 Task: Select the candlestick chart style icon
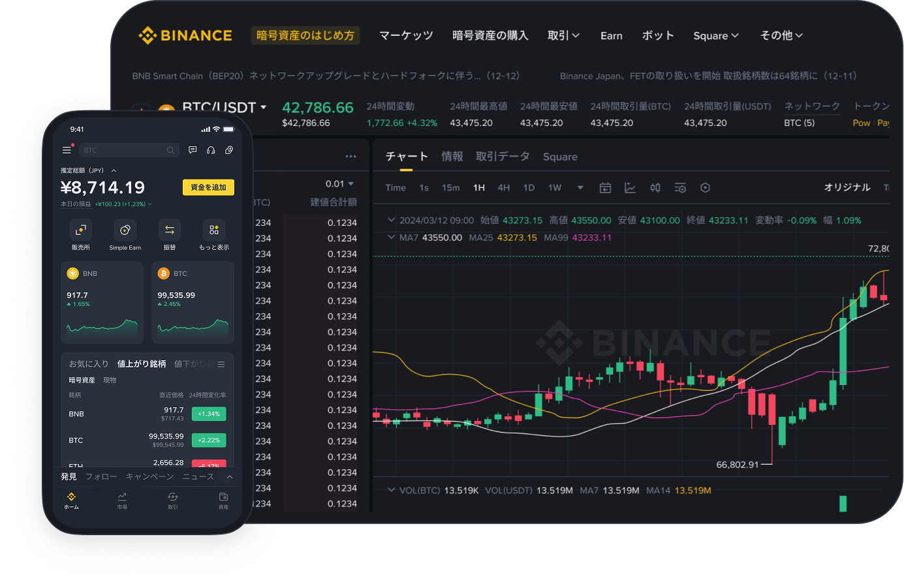click(x=655, y=188)
